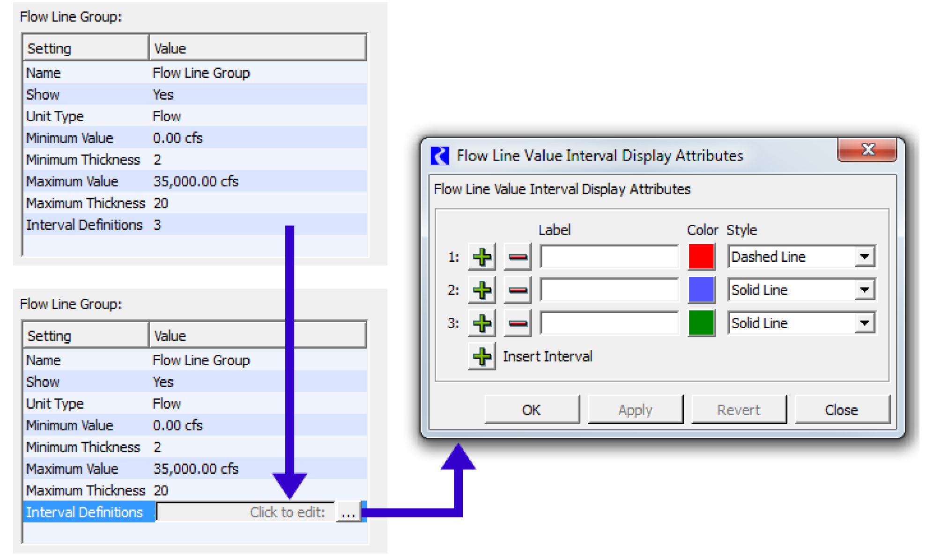Screen dimensions: 933x560
Task: Click the Insert Interval plus icon
Action: 481,357
